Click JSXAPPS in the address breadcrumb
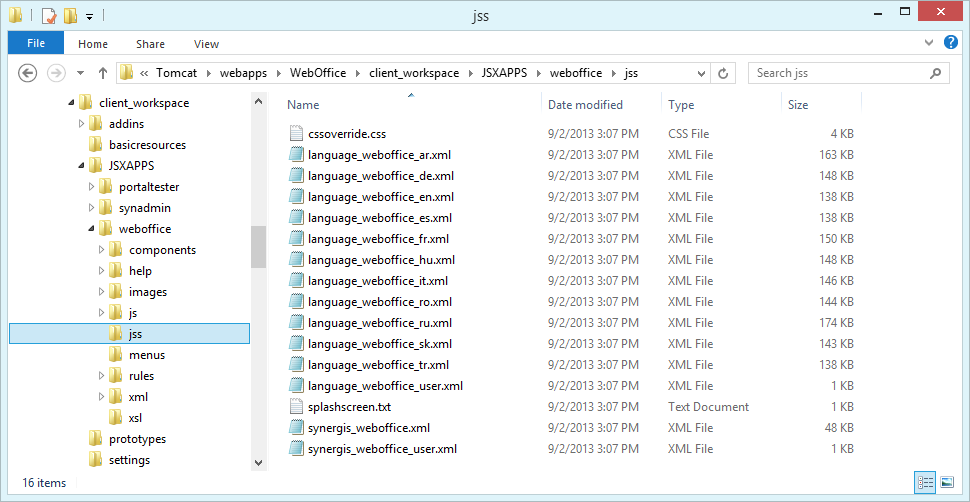 tap(504, 73)
